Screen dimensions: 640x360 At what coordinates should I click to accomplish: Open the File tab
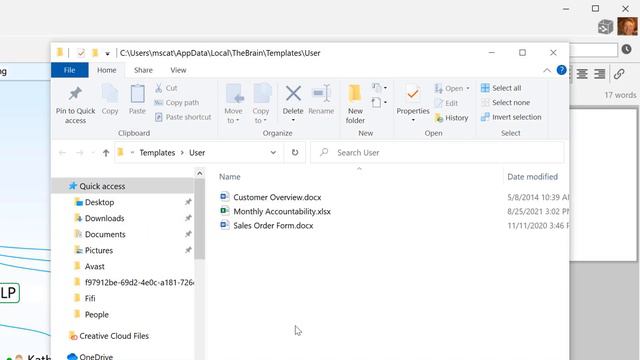coord(69,70)
